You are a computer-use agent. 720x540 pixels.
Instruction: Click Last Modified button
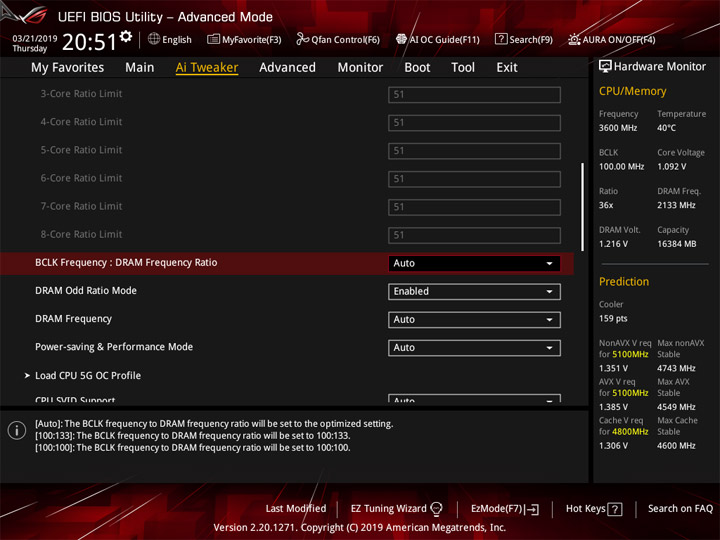(296, 508)
